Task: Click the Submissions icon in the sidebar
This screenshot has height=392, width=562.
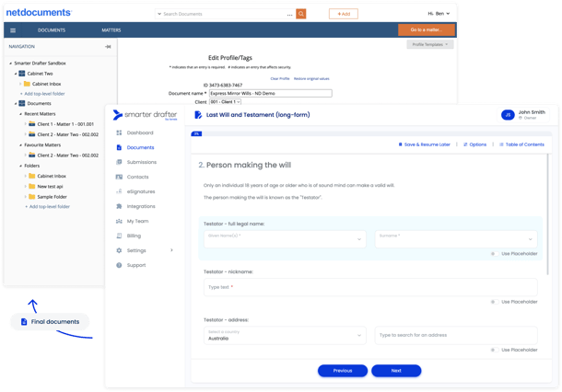Action: (x=119, y=162)
